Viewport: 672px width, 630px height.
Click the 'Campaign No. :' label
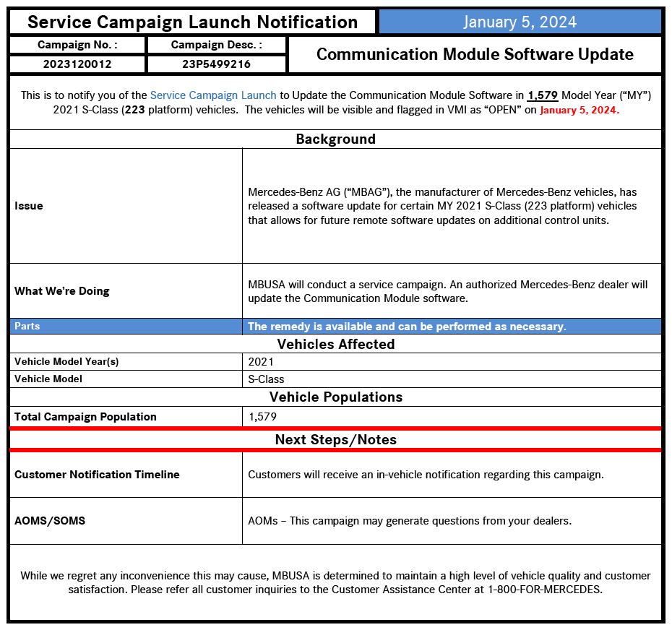77,45
